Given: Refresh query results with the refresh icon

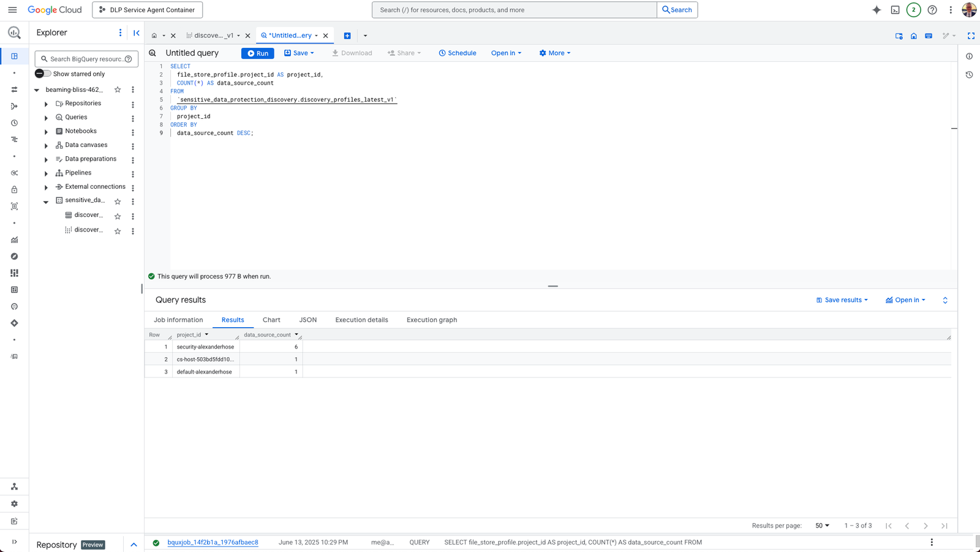Looking at the screenshot, I should click(x=945, y=300).
